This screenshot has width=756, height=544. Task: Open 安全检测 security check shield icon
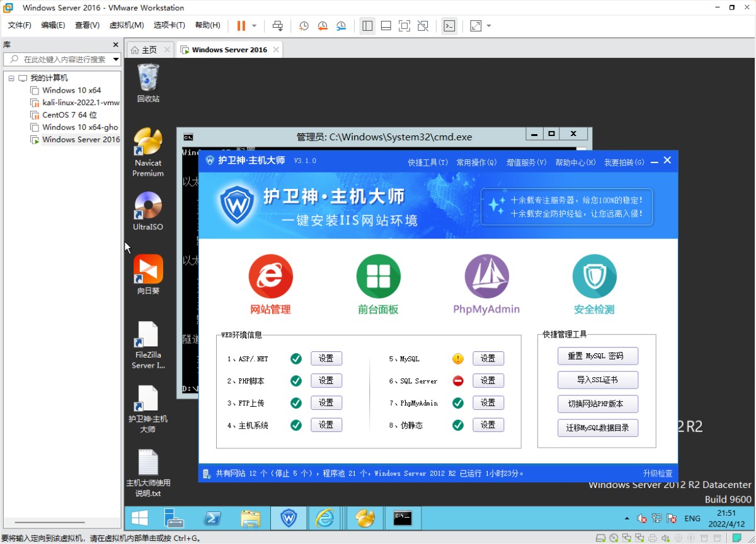594,276
